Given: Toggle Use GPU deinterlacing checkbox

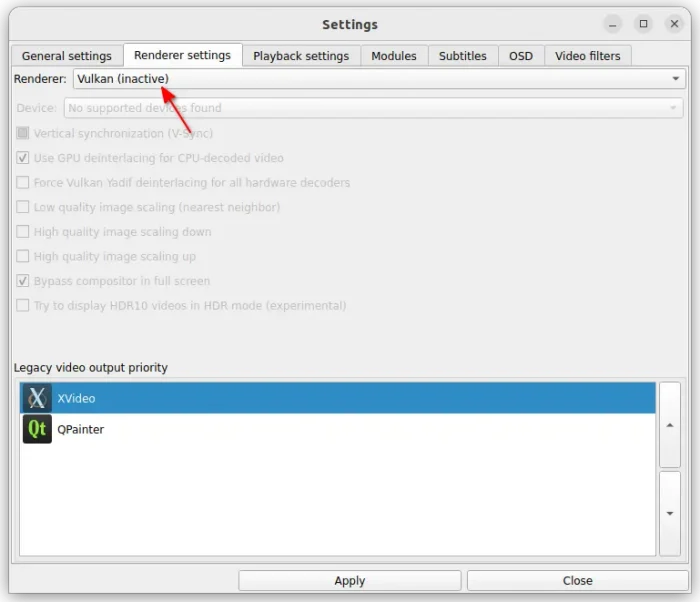Looking at the screenshot, I should coord(23,158).
